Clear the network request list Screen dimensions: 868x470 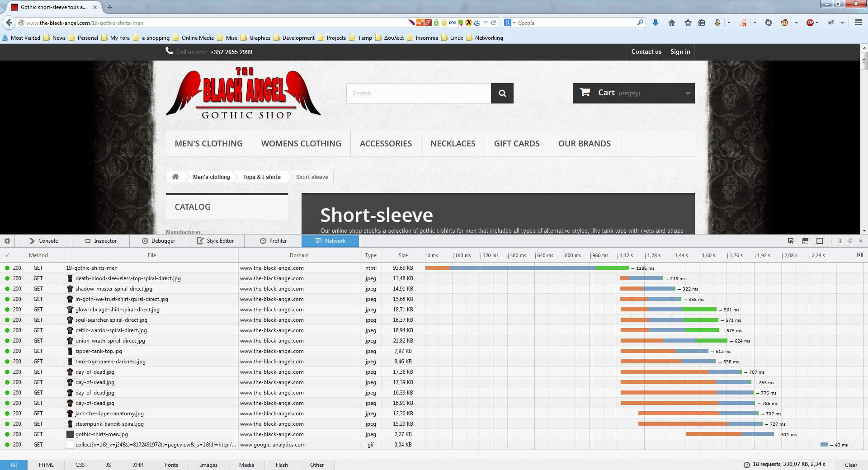point(851,465)
